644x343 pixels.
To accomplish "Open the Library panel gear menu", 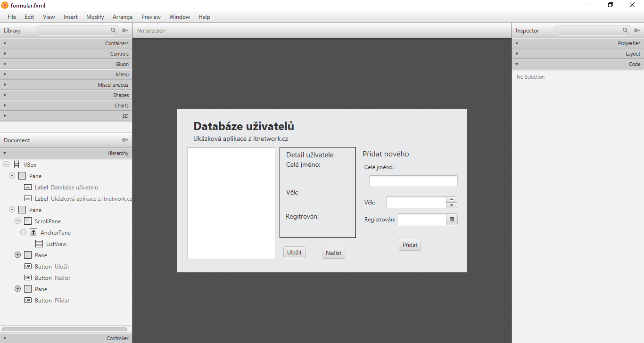I will pyautogui.click(x=125, y=30).
